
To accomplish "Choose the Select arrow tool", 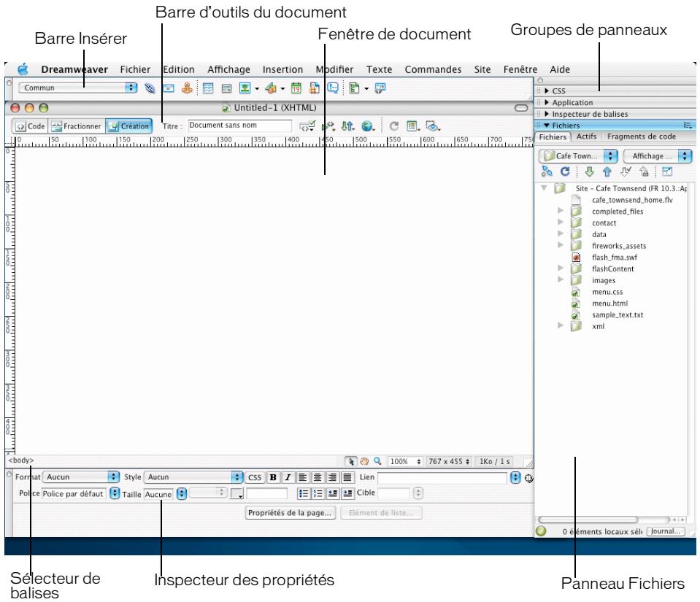I will tap(351, 461).
